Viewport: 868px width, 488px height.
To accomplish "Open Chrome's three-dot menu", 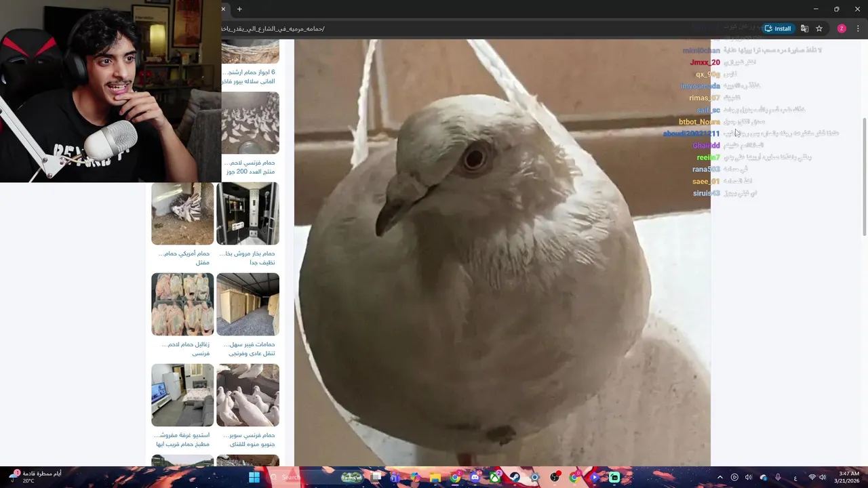I will (858, 28).
